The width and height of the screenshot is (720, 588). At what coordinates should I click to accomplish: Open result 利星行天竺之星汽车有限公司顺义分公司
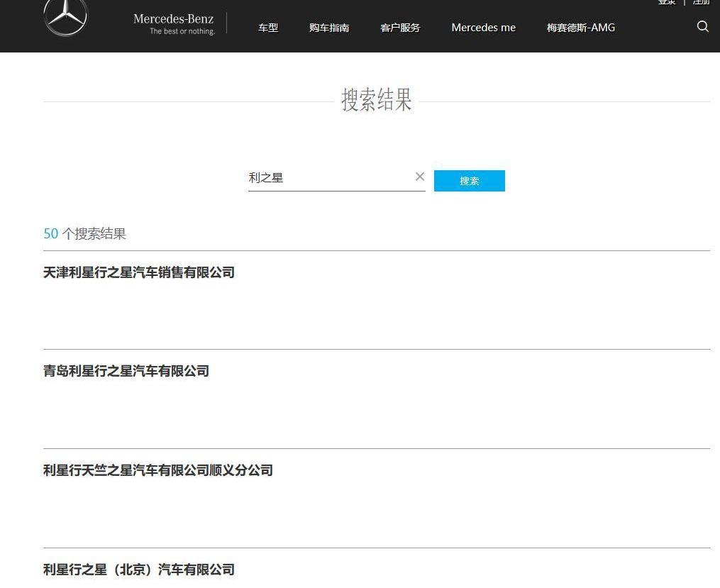(x=158, y=470)
